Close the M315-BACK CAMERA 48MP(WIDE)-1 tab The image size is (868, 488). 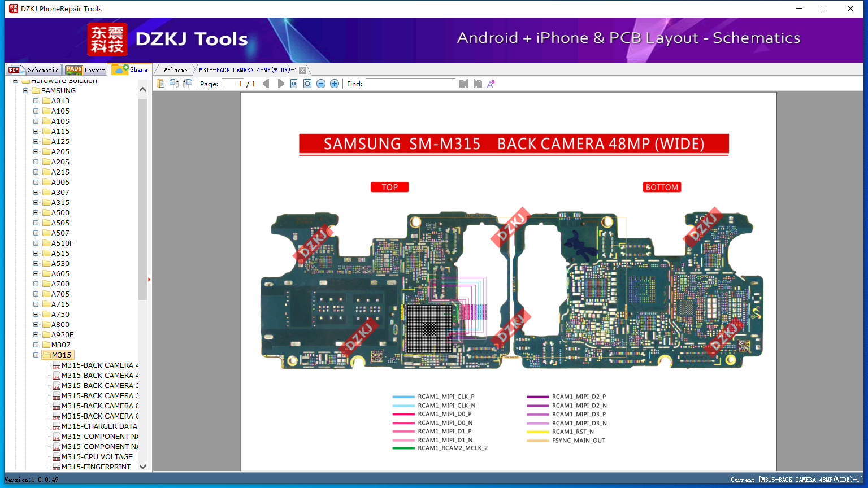click(303, 70)
